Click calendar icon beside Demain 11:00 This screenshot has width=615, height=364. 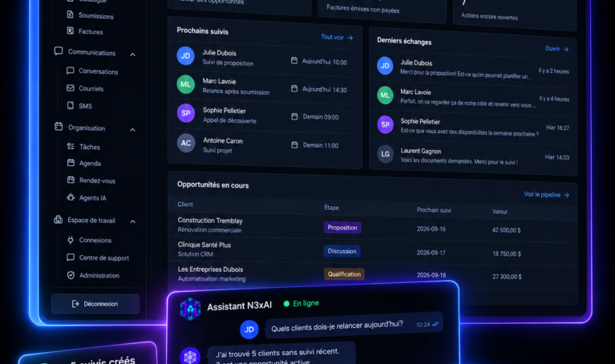coord(294,145)
